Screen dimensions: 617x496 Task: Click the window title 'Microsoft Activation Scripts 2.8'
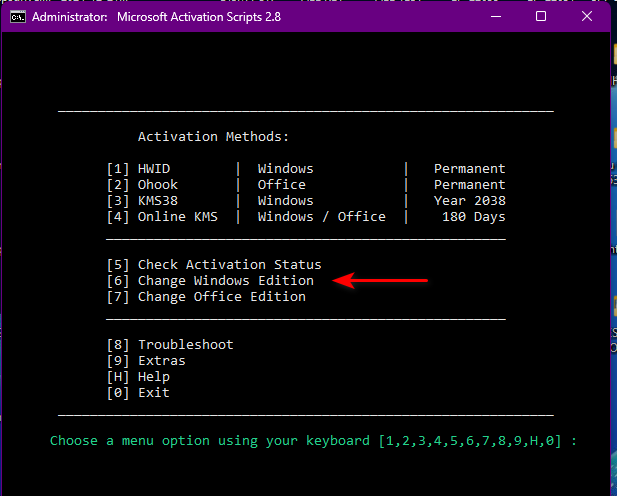[x=199, y=17]
